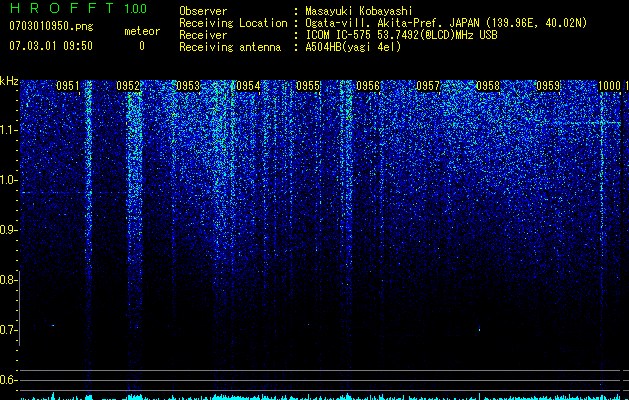Click the 0953 time marker
This screenshot has height=400, width=629.
(x=188, y=86)
